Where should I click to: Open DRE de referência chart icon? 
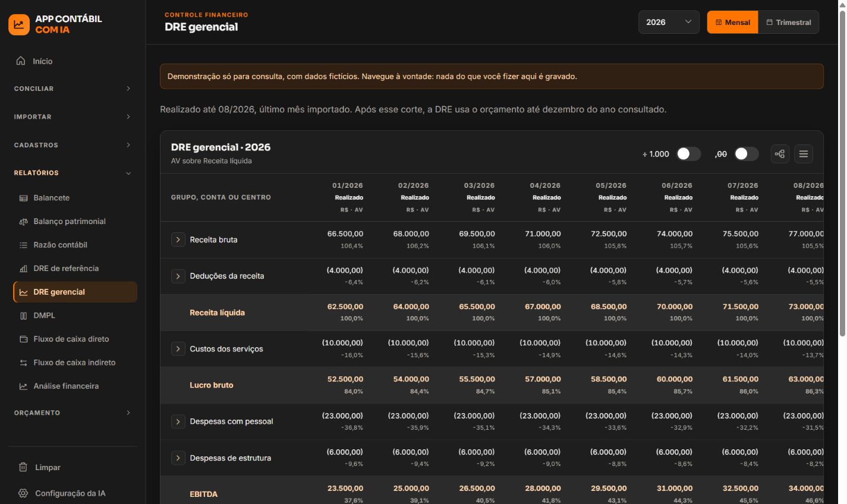[24, 269]
